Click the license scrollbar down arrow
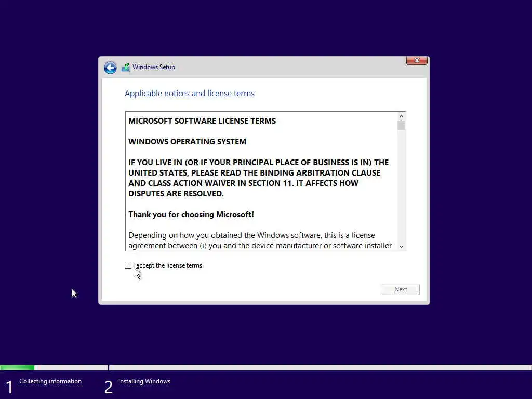The height and width of the screenshot is (399, 532). pyautogui.click(x=402, y=247)
